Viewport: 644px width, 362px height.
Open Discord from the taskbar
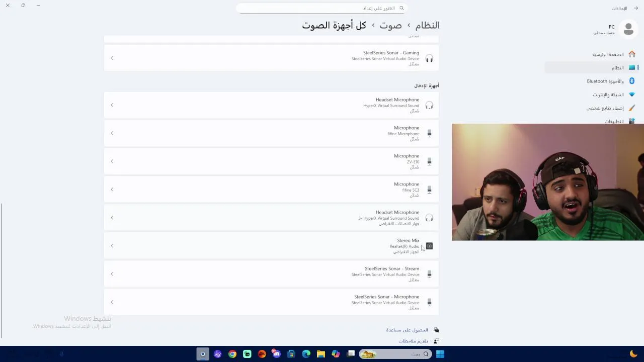click(x=276, y=354)
